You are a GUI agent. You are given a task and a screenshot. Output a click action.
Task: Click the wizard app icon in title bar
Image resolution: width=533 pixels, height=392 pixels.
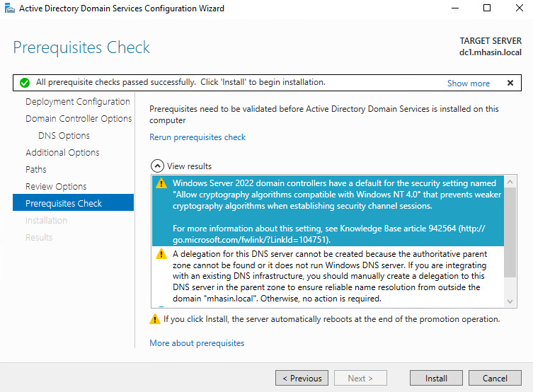pos(10,8)
